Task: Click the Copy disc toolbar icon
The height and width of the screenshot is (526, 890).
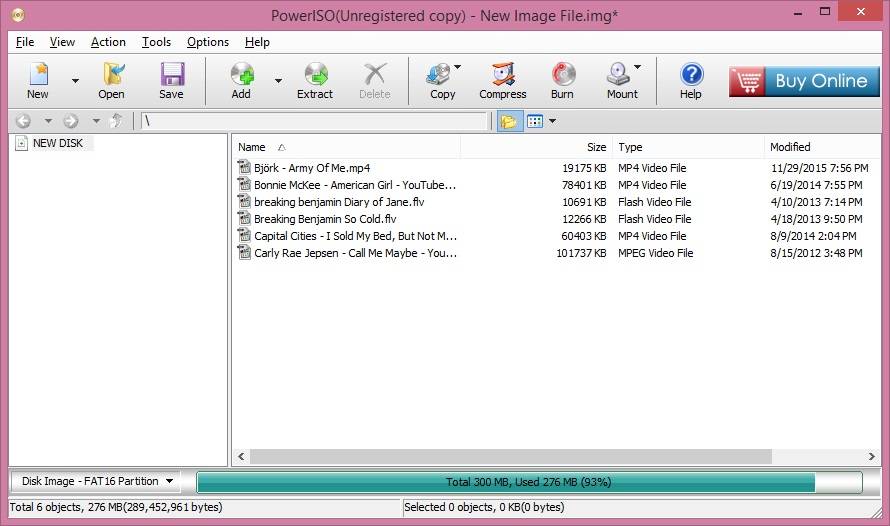Action: [440, 81]
